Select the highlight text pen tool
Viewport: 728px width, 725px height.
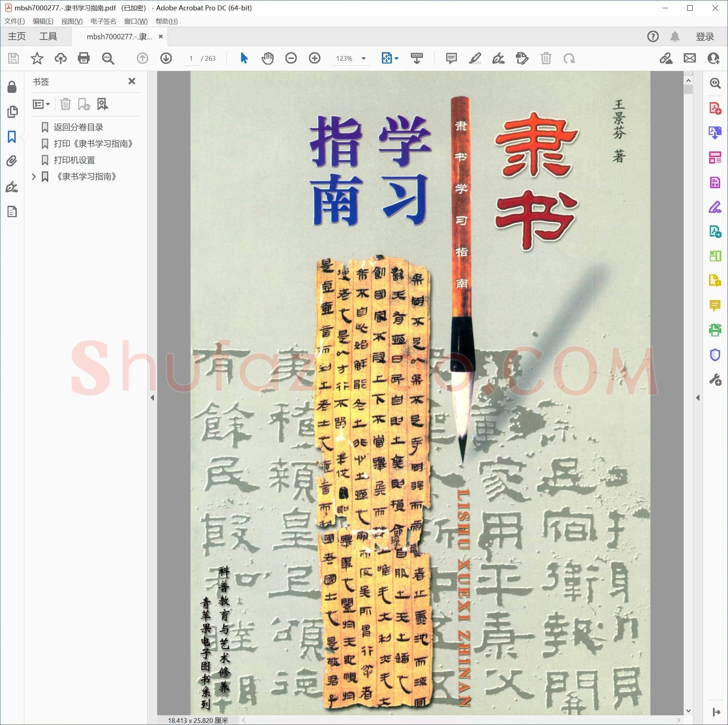[475, 59]
